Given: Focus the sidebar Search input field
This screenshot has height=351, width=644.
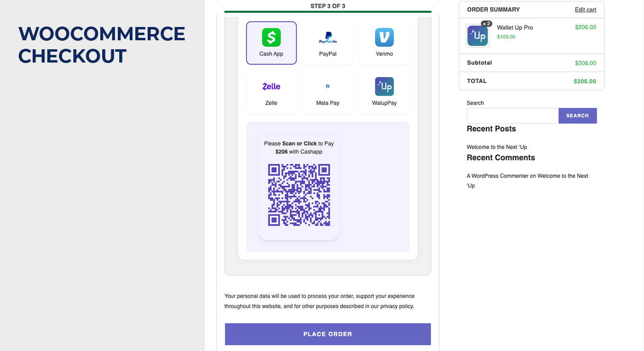Looking at the screenshot, I should coord(512,116).
